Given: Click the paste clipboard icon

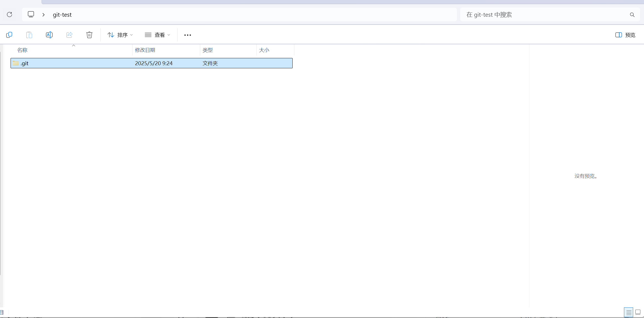Looking at the screenshot, I should (29, 35).
